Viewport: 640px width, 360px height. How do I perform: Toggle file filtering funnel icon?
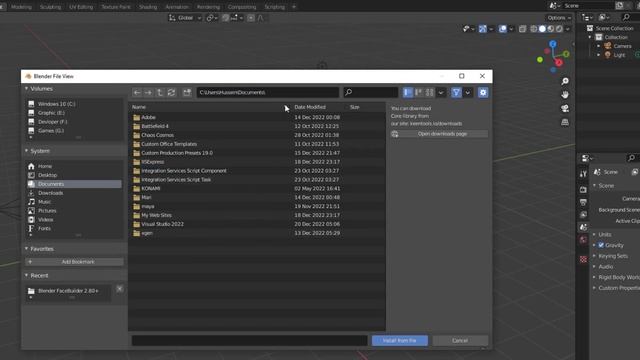[456, 93]
